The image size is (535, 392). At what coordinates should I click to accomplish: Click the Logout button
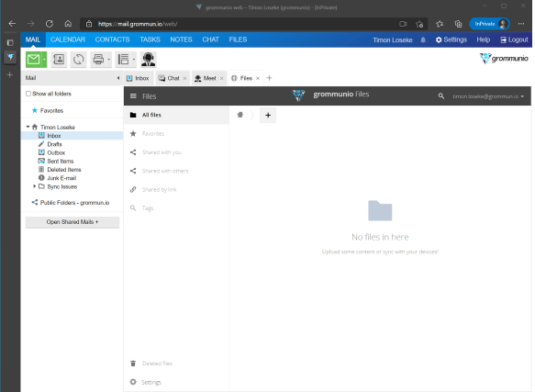514,39
